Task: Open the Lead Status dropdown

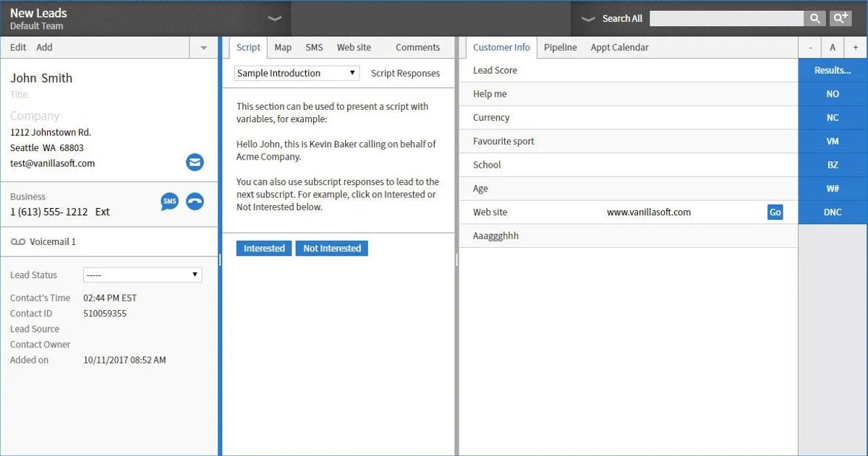Action: click(x=142, y=275)
